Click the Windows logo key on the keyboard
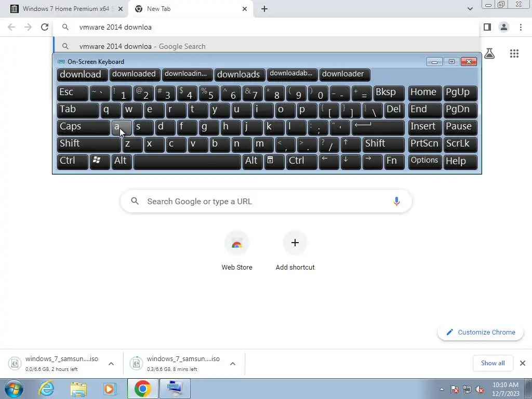 (100, 162)
